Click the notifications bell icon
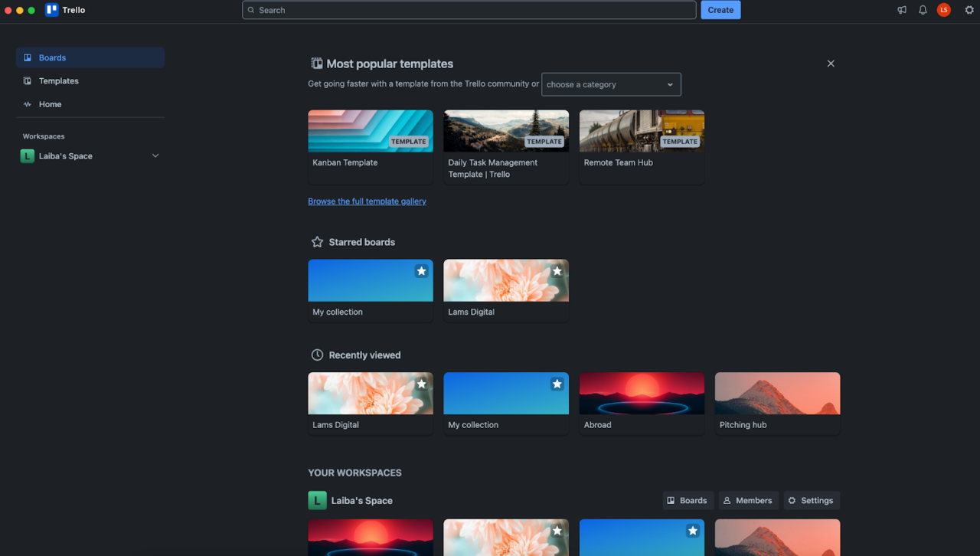The width and height of the screenshot is (980, 556). [923, 10]
